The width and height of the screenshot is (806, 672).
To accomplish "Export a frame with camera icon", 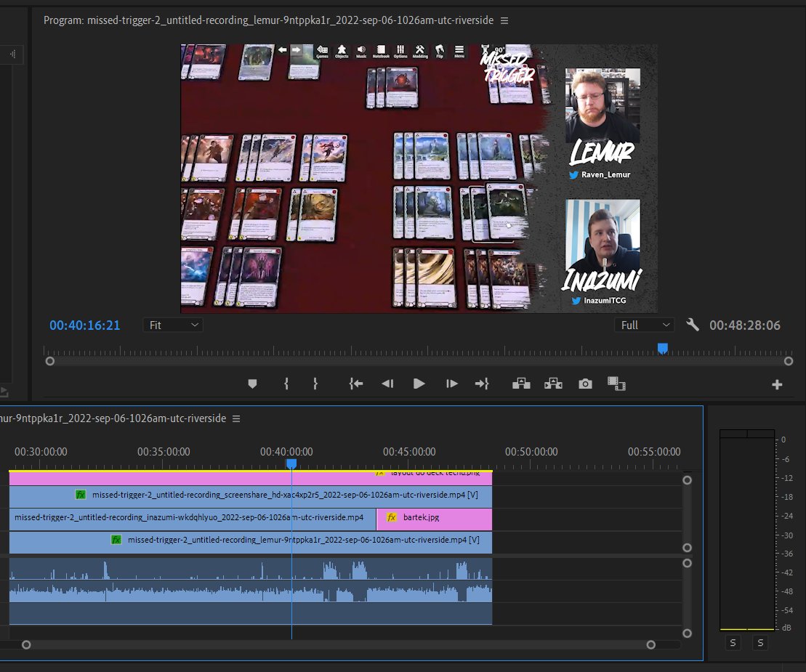I will coord(585,384).
